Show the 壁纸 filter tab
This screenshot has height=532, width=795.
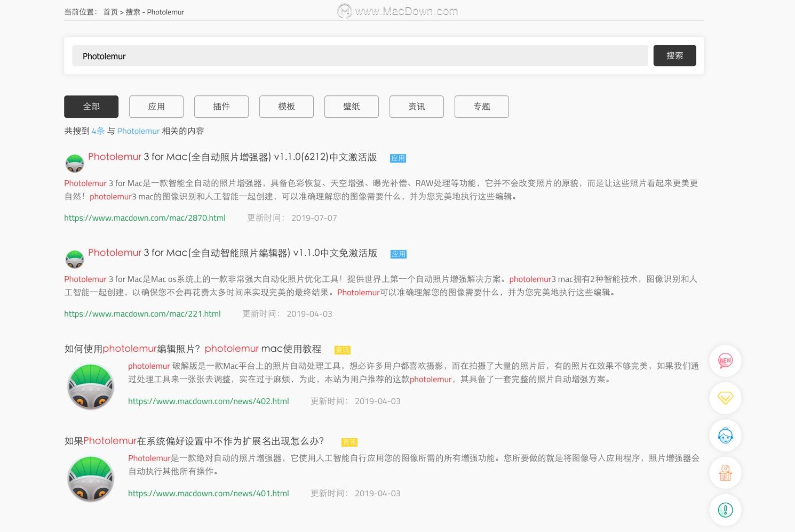pos(352,107)
